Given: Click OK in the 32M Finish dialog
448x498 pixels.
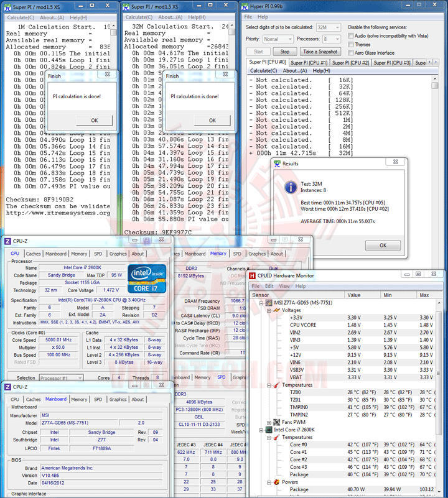Looking at the screenshot, I should pos(212,121).
